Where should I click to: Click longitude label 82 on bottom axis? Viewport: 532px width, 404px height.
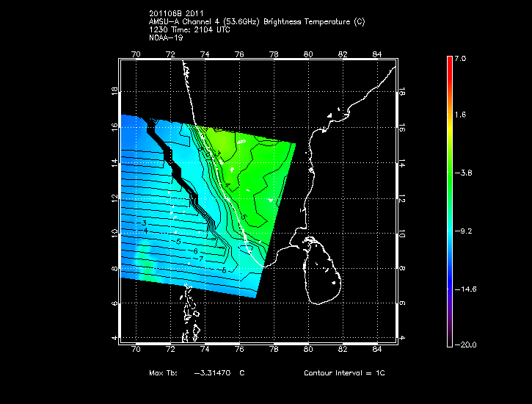(x=343, y=350)
